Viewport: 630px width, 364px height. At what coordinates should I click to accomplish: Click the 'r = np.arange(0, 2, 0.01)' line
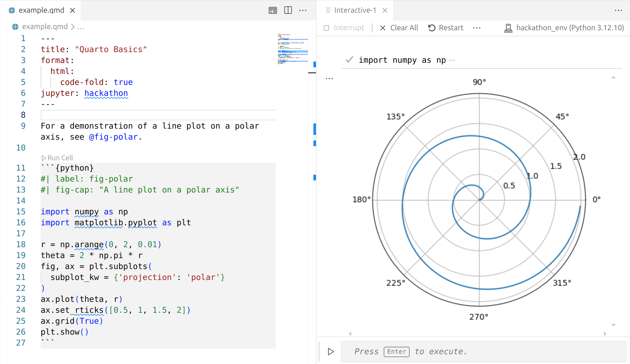coord(101,245)
